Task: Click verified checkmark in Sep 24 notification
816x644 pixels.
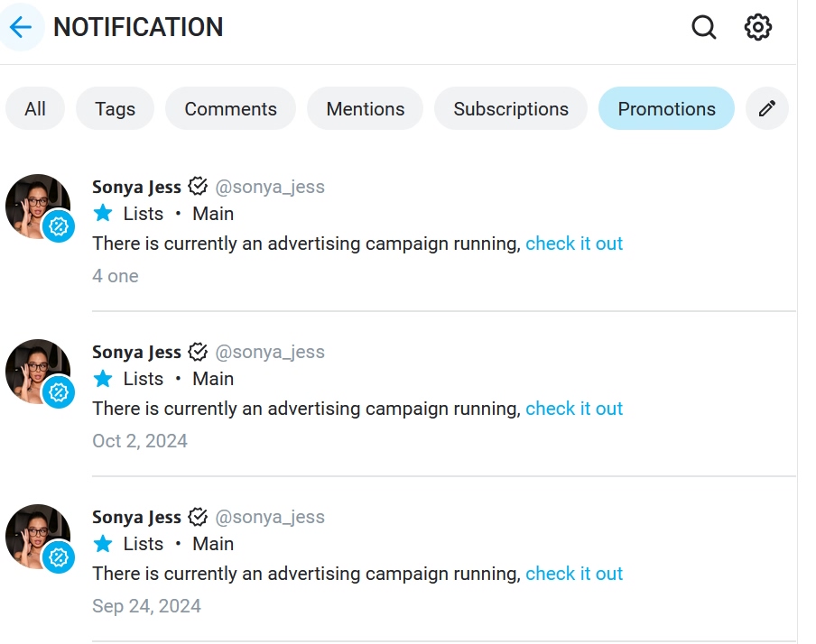Action: (198, 517)
